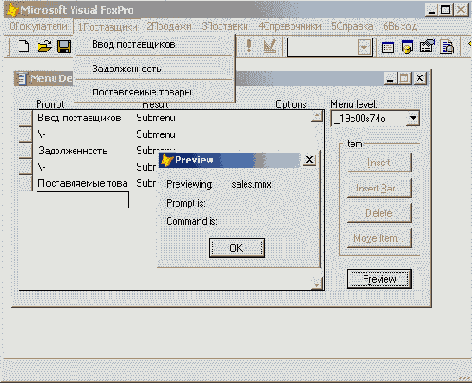
Task: Click the Open folder toolbar icon
Action: click(x=45, y=46)
